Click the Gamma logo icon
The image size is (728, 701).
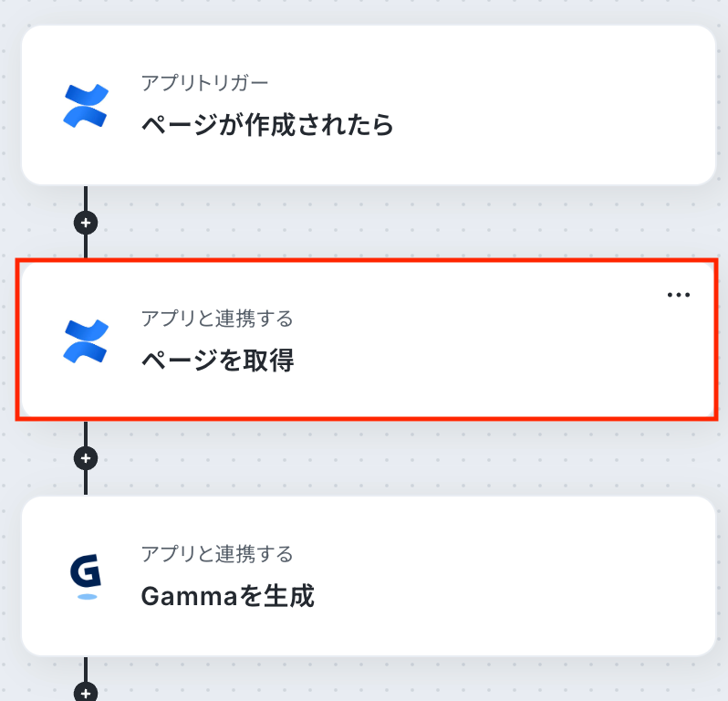click(87, 576)
